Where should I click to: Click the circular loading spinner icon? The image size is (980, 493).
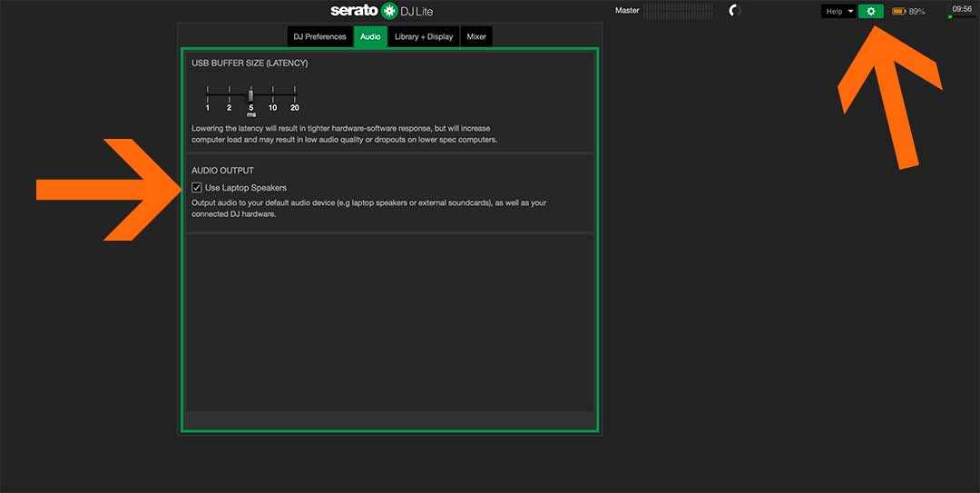point(735,11)
